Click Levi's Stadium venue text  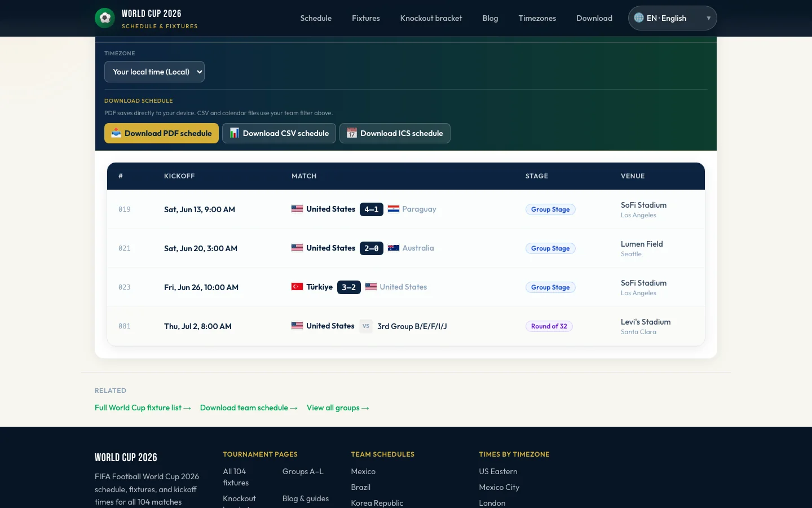(646, 322)
